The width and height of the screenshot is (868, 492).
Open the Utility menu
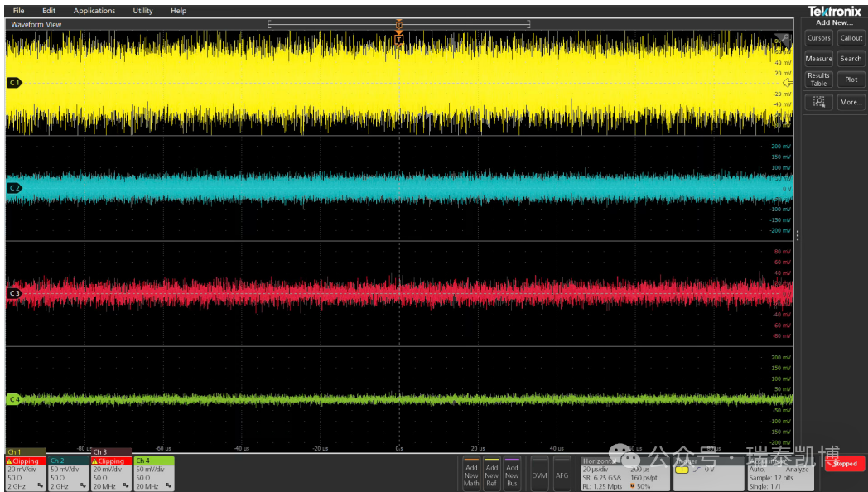[x=142, y=11]
